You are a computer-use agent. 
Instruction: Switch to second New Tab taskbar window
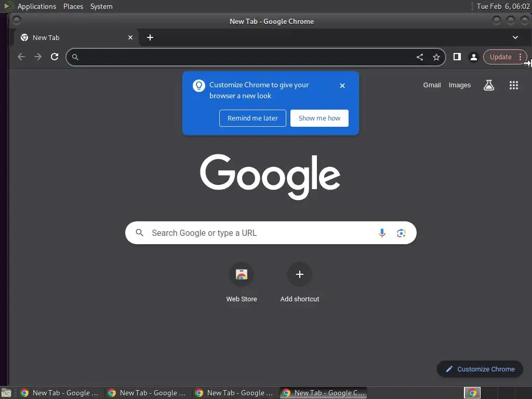tap(147, 393)
